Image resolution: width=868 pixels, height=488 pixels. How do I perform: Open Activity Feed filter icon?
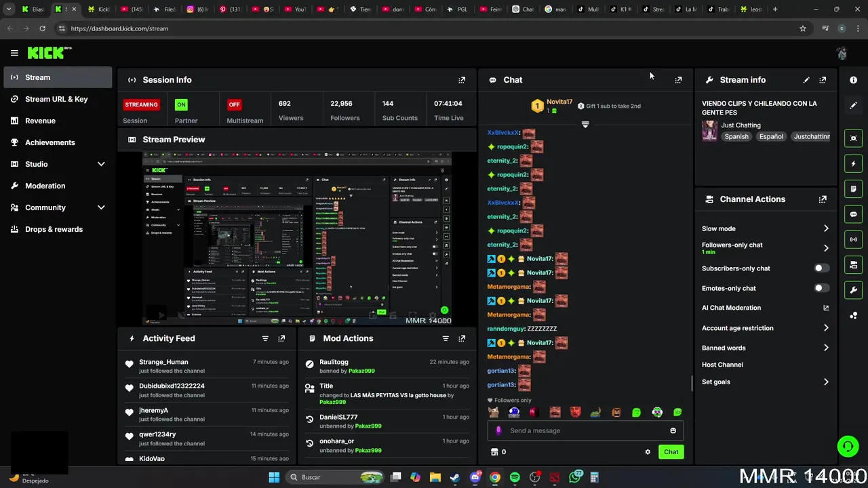click(x=265, y=338)
